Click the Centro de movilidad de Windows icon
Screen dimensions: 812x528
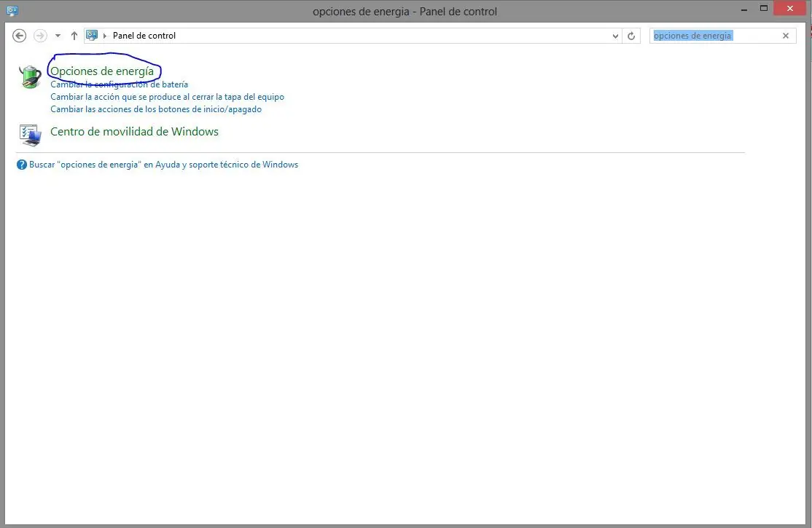tap(30, 135)
